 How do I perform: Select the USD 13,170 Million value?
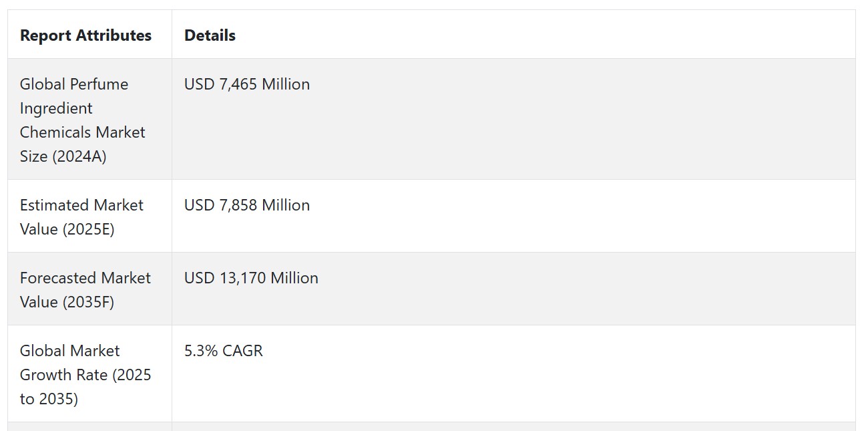(x=251, y=278)
